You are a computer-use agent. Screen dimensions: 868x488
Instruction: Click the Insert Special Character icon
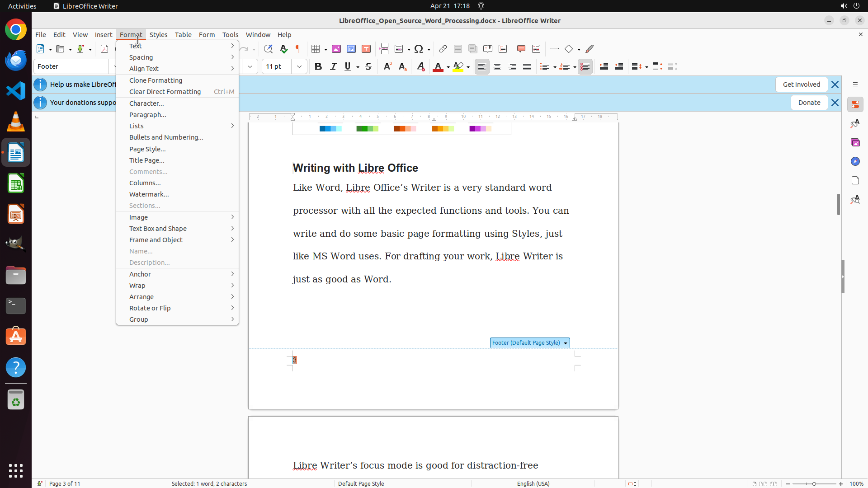tap(419, 49)
